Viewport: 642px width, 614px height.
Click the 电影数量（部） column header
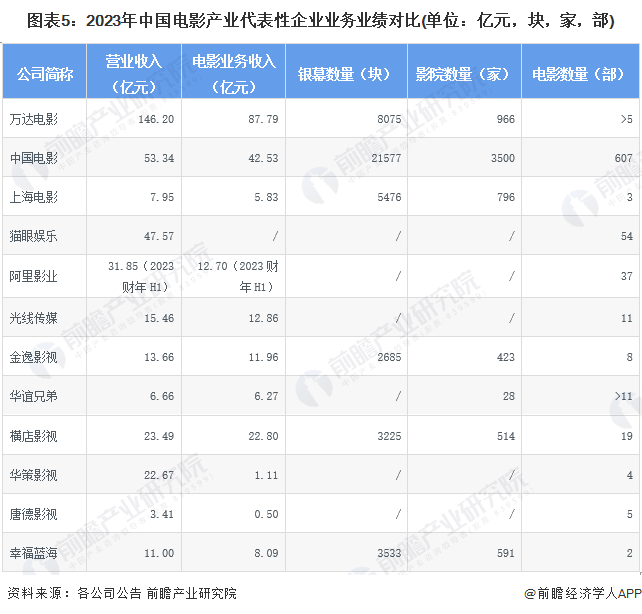coord(580,71)
